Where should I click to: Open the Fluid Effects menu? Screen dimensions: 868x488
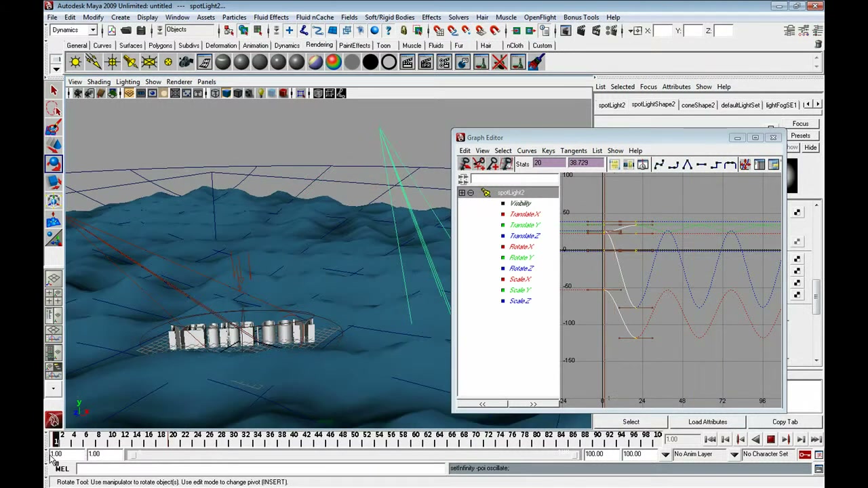pos(271,17)
